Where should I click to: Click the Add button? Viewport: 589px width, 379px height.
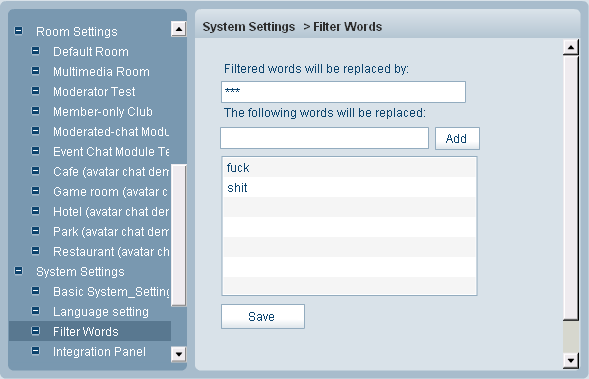point(457,139)
